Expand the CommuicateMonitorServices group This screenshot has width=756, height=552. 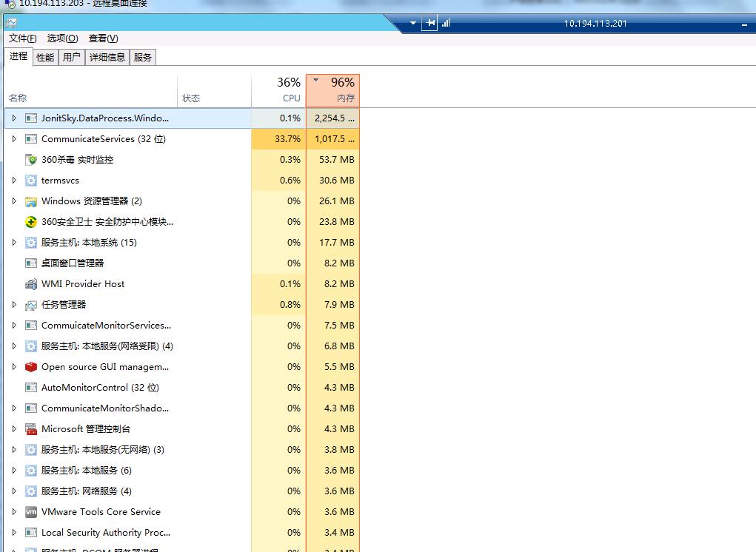(x=14, y=325)
